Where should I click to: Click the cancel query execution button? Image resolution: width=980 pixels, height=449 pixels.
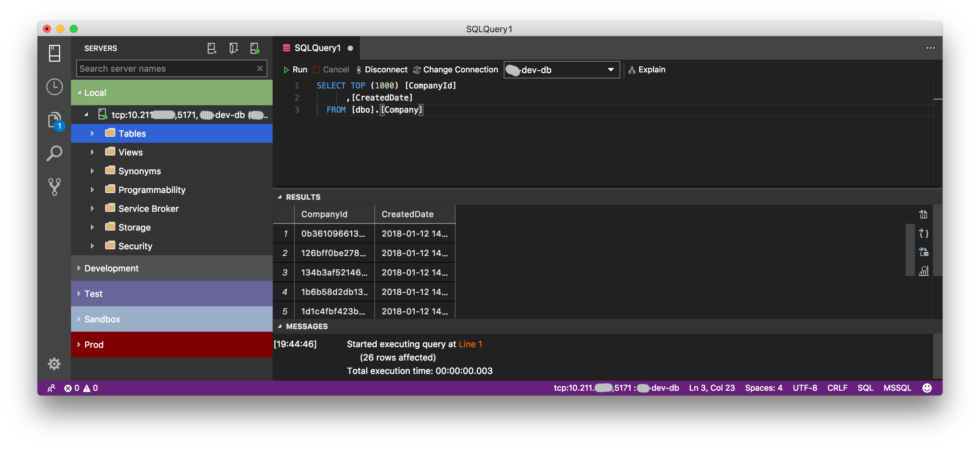click(x=332, y=69)
